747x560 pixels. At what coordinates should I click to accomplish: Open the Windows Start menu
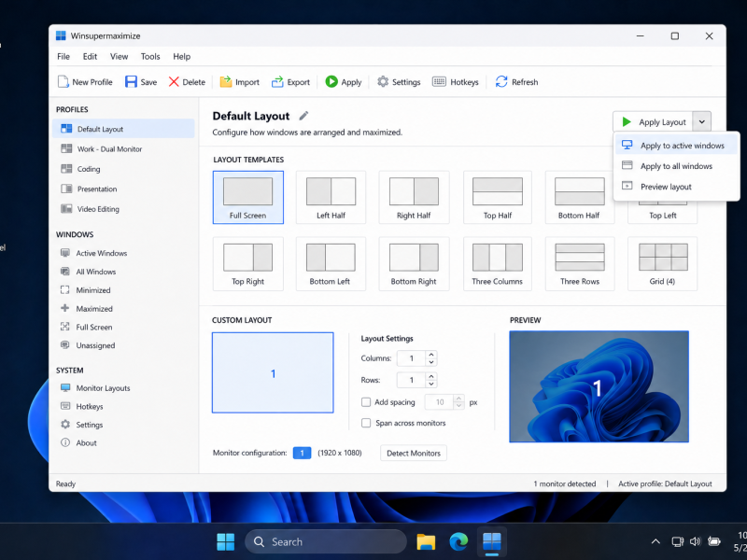pos(226,542)
